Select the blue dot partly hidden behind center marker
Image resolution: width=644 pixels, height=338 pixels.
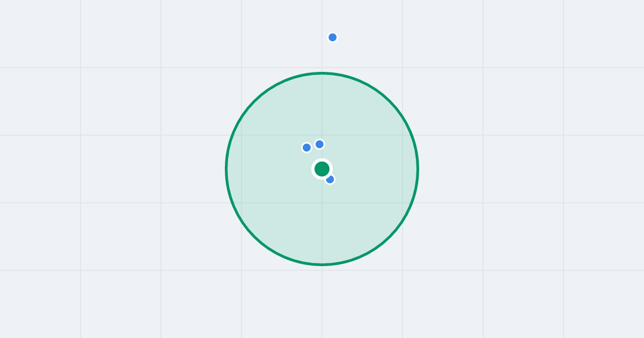click(331, 180)
